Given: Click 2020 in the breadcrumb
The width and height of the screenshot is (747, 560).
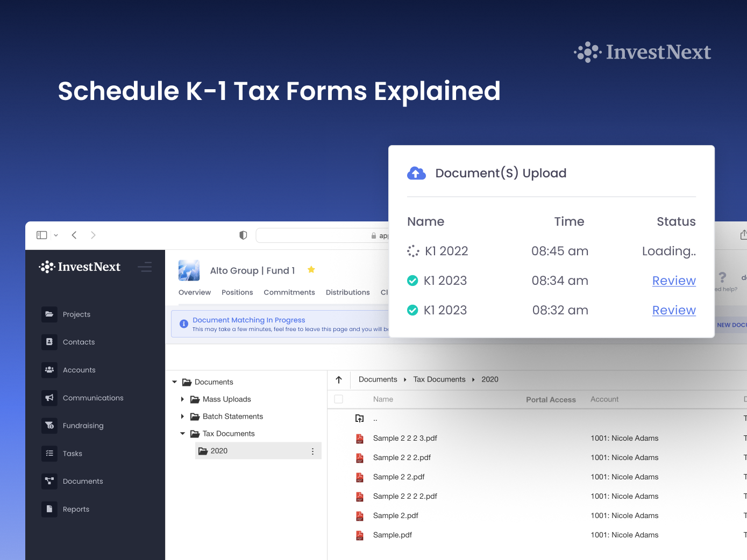Looking at the screenshot, I should [490, 379].
